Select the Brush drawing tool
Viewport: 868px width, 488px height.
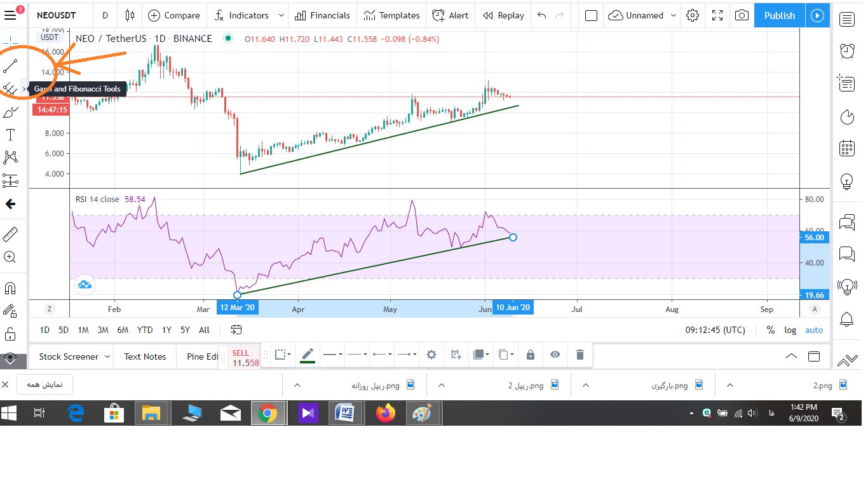10,112
